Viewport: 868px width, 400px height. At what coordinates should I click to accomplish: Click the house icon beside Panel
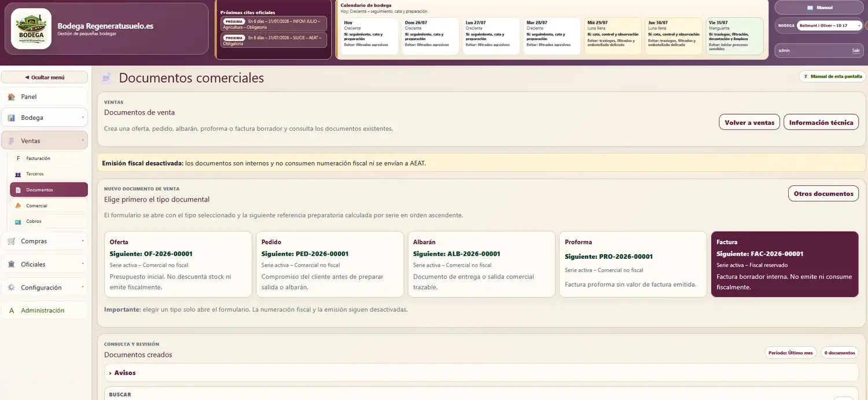coord(11,97)
